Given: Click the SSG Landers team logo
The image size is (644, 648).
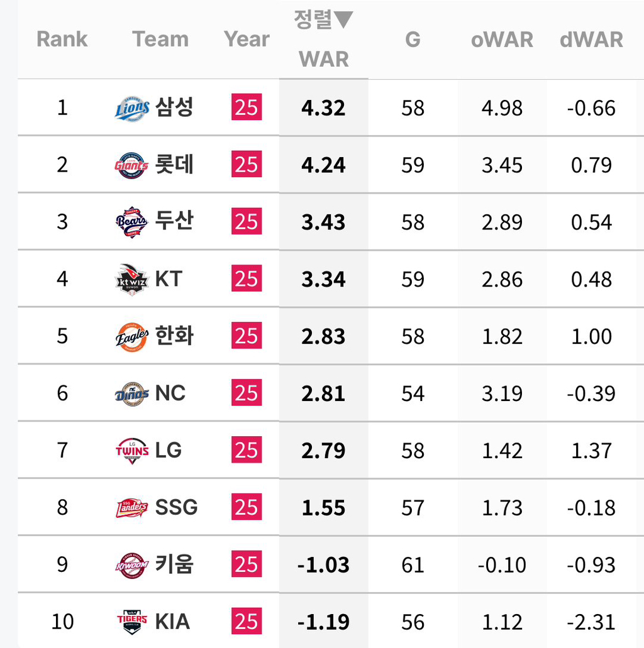Looking at the screenshot, I should [132, 508].
